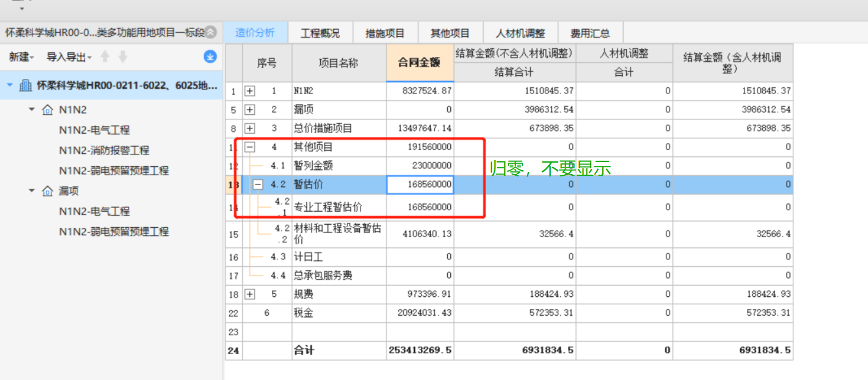Collapse the project root tree node
Screen dimensions: 868x380
tap(9, 85)
